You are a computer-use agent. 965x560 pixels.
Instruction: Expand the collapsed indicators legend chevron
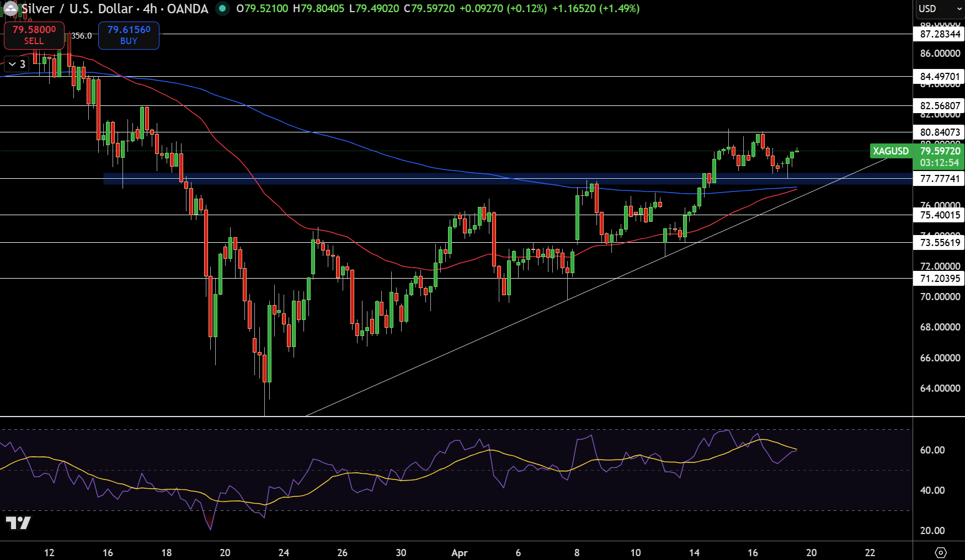pyautogui.click(x=17, y=64)
